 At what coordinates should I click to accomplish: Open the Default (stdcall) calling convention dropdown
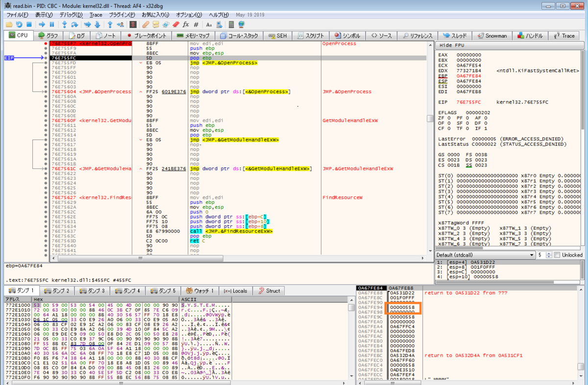point(485,255)
